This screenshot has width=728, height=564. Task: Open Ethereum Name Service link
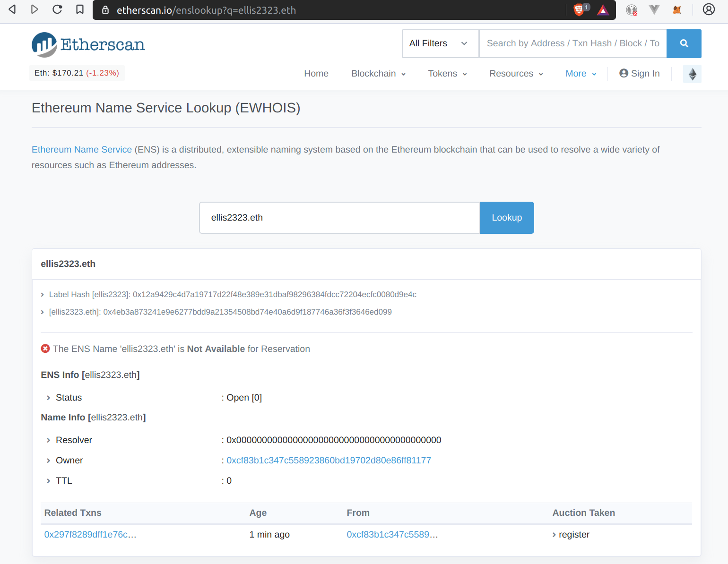(x=82, y=150)
